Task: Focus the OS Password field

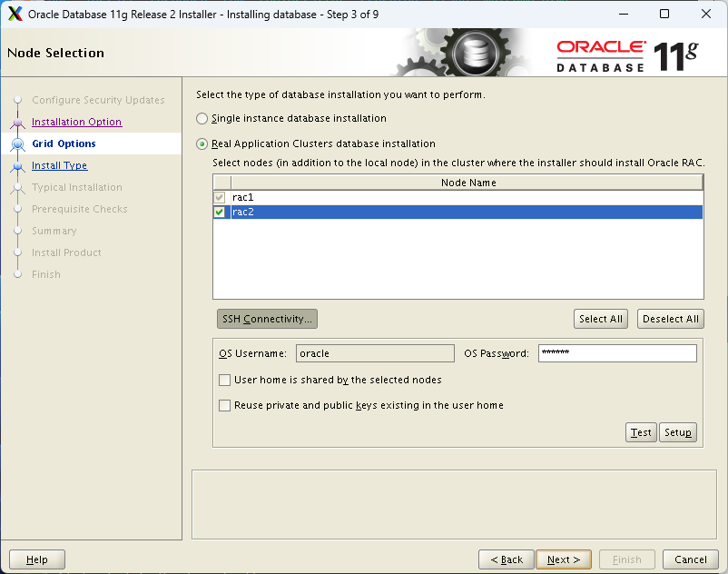Action: pyautogui.click(x=617, y=353)
